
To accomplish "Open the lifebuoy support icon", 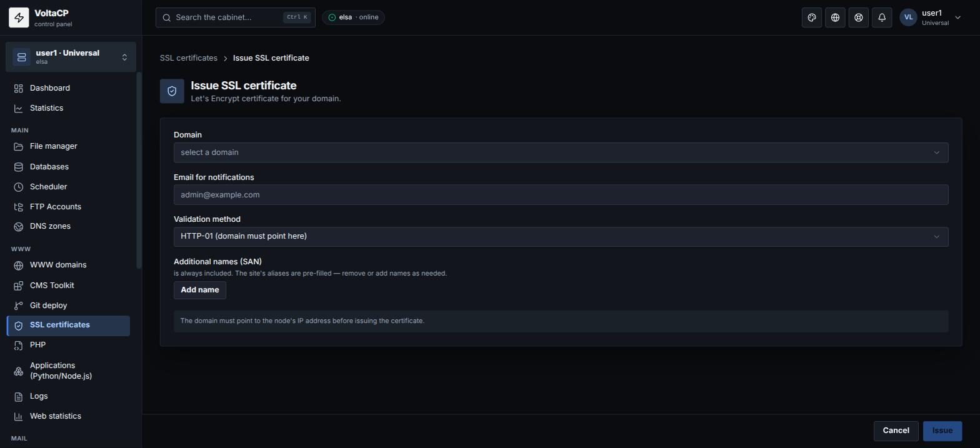I will tap(859, 17).
